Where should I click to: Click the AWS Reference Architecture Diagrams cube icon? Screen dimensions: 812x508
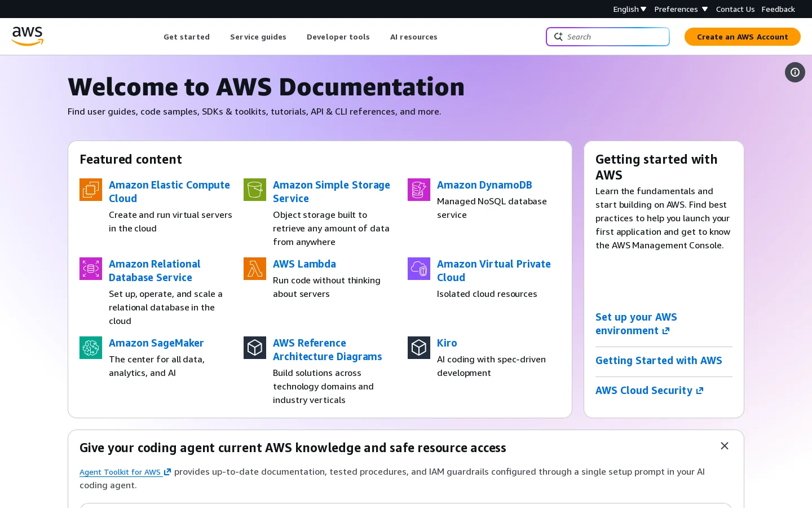[255, 348]
